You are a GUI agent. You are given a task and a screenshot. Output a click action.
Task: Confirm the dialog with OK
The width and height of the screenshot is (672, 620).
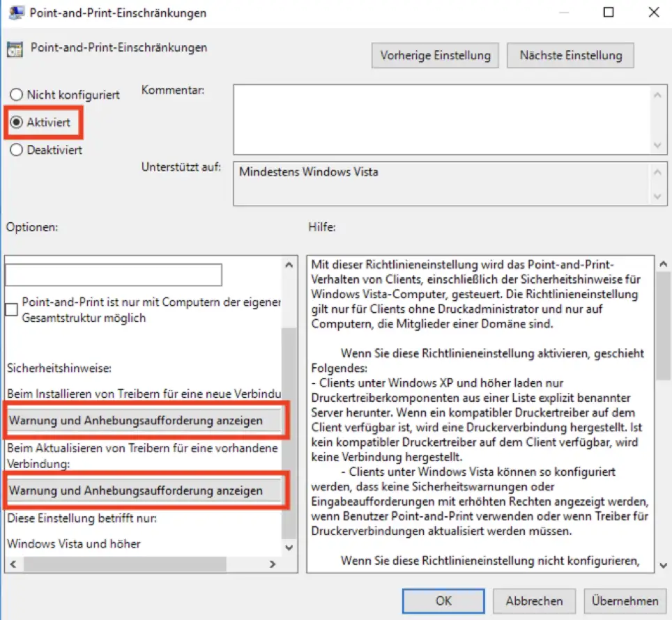[x=443, y=600]
